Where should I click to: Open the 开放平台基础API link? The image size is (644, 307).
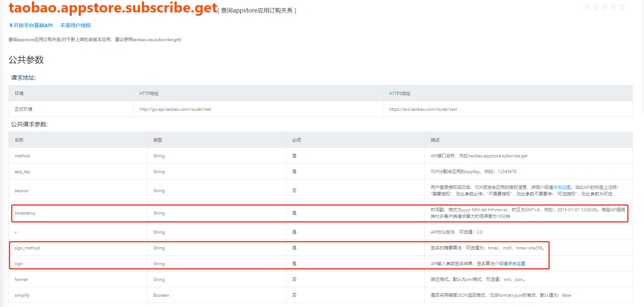[31, 25]
